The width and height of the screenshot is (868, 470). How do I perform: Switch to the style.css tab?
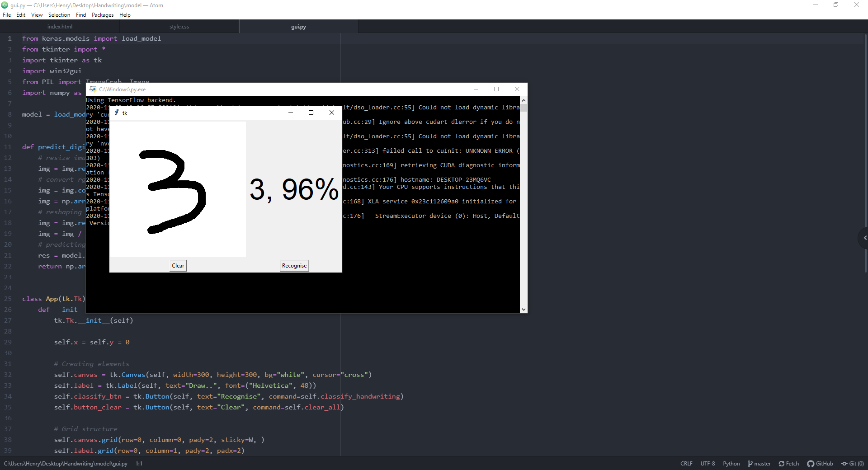(x=179, y=27)
